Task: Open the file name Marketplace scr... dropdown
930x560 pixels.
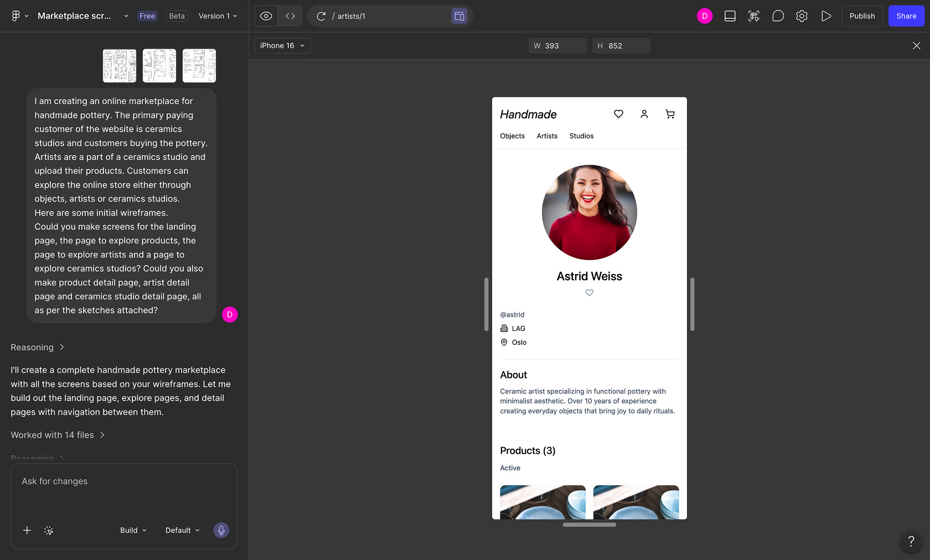Action: coord(83,16)
